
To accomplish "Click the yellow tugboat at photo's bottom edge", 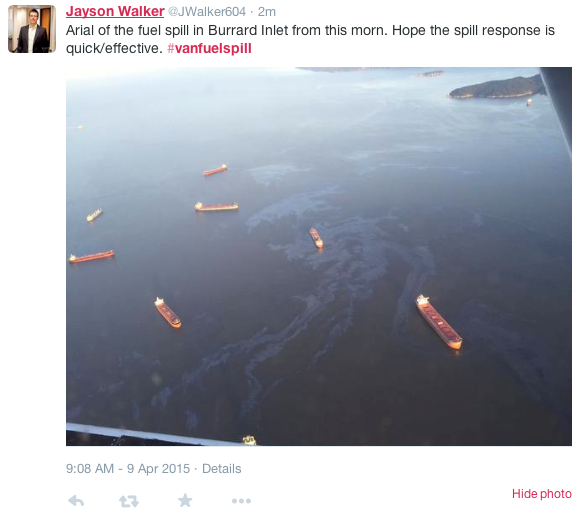I will coord(249,440).
